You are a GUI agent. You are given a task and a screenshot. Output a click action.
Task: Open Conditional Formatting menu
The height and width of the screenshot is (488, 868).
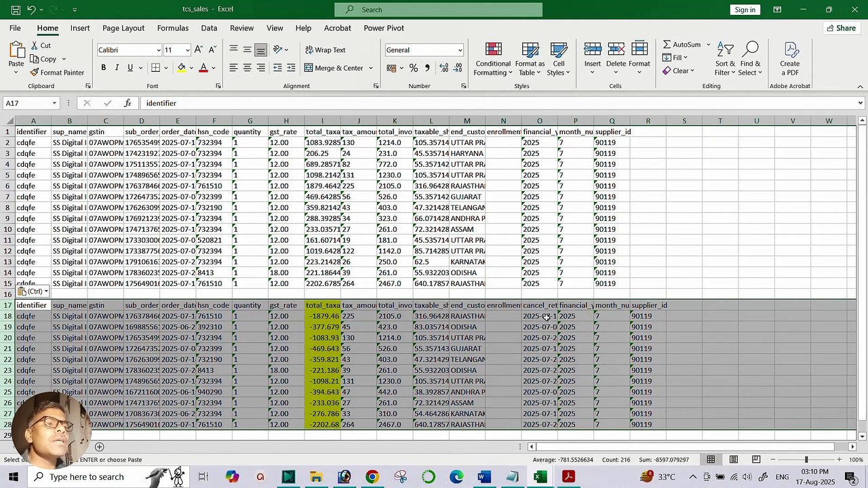[x=493, y=59]
